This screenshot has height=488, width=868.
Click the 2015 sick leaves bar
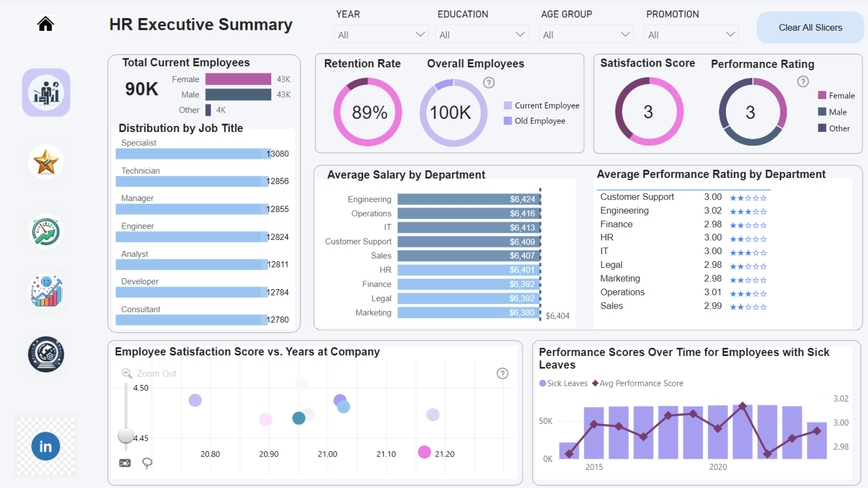pyautogui.click(x=594, y=433)
